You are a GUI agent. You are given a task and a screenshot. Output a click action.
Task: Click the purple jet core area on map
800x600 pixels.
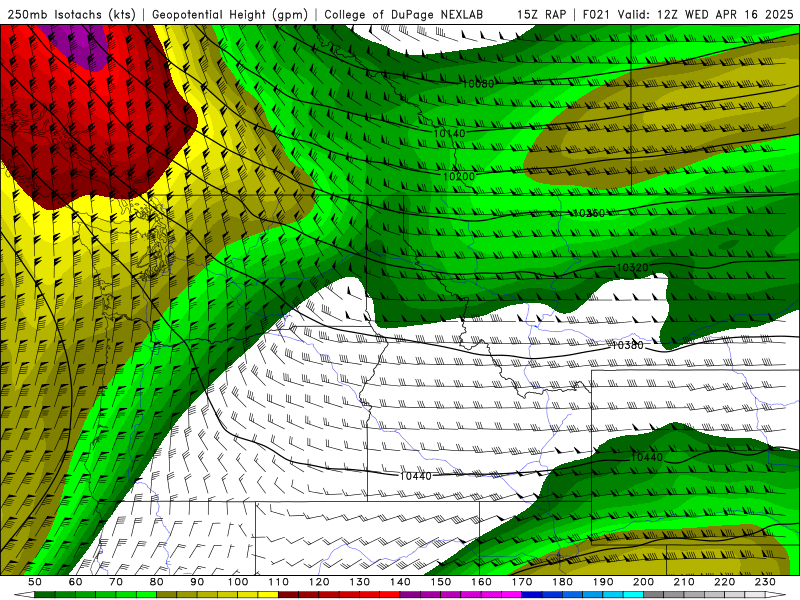click(x=79, y=45)
